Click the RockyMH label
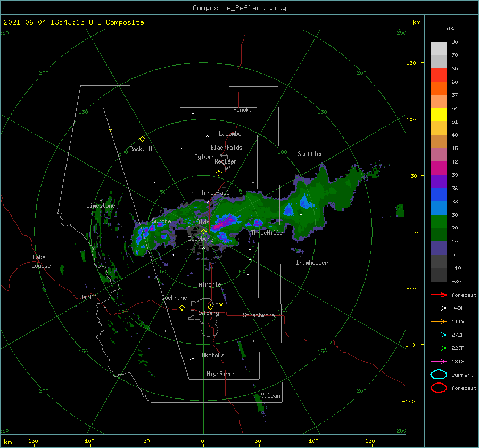 click(141, 149)
